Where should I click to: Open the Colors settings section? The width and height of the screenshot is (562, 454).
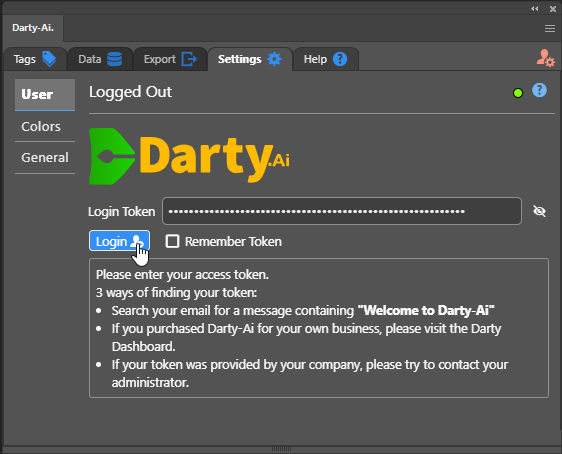point(45,126)
